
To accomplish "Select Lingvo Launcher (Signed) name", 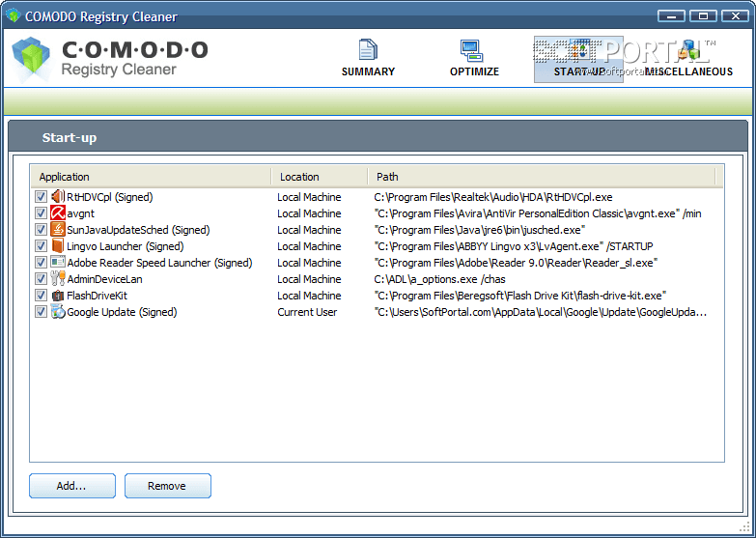I will 125,246.
